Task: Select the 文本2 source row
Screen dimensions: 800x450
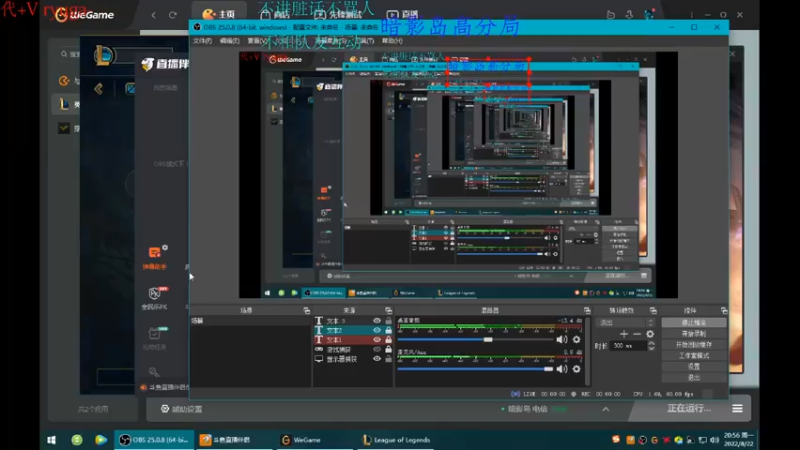Action: pos(353,330)
